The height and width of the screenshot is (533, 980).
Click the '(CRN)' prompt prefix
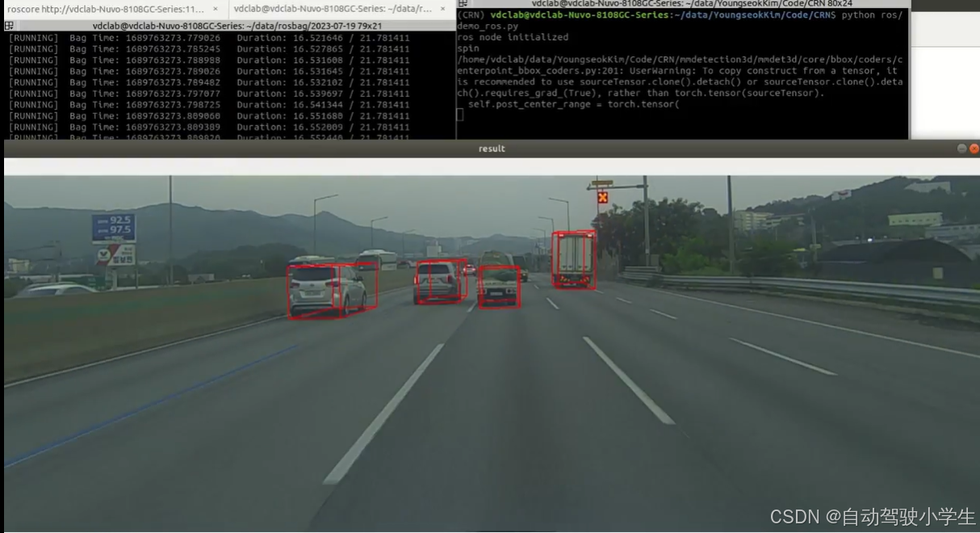point(471,15)
